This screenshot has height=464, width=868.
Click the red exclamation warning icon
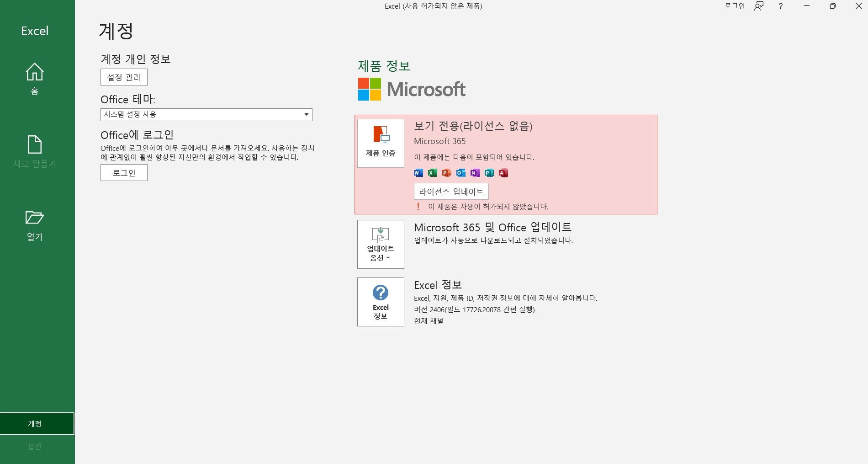[418, 207]
